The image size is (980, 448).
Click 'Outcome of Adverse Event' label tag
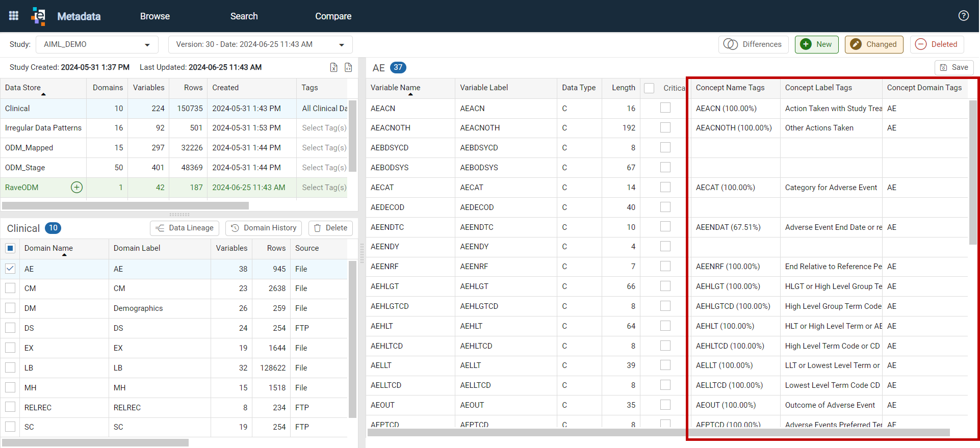[830, 405]
